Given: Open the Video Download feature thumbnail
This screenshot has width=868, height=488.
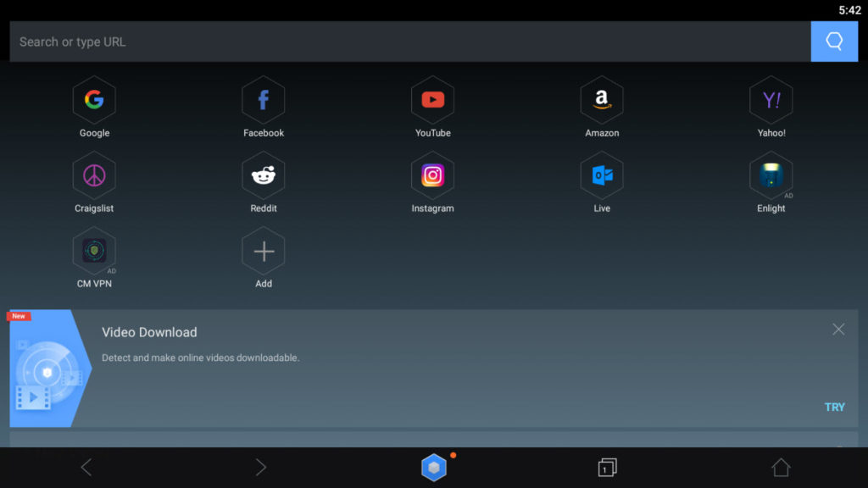Looking at the screenshot, I should click(x=50, y=368).
